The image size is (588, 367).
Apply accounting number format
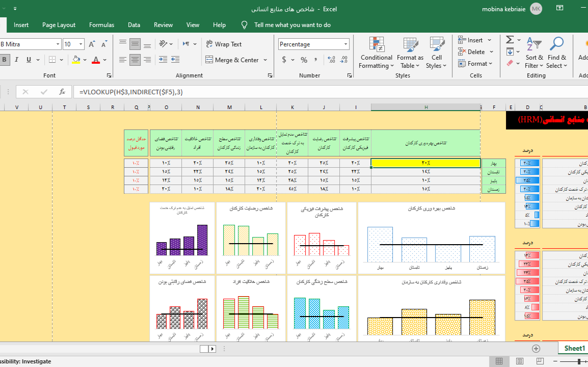(x=284, y=60)
